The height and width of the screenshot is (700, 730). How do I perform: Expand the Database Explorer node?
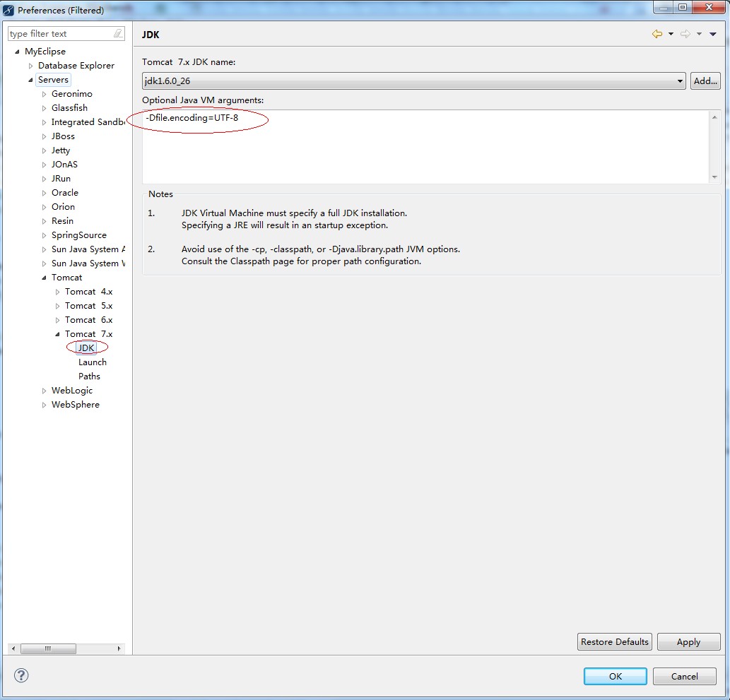click(30, 66)
